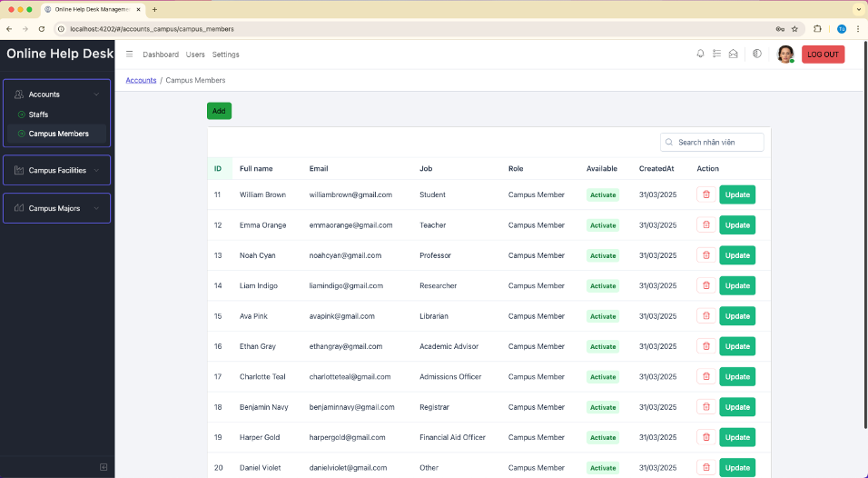This screenshot has width=868, height=478.
Task: Click the CreatedAt column header
Action: (656, 168)
